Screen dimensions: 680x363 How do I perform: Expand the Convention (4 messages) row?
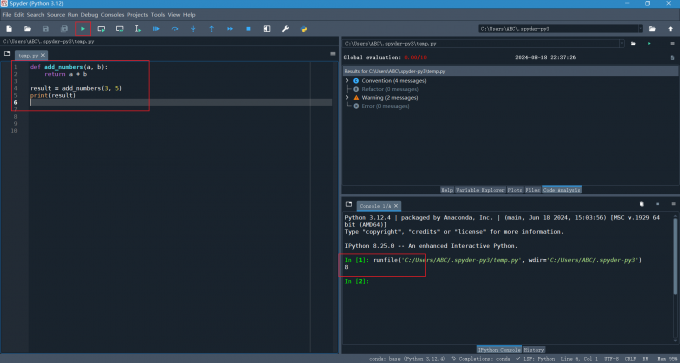click(x=347, y=81)
